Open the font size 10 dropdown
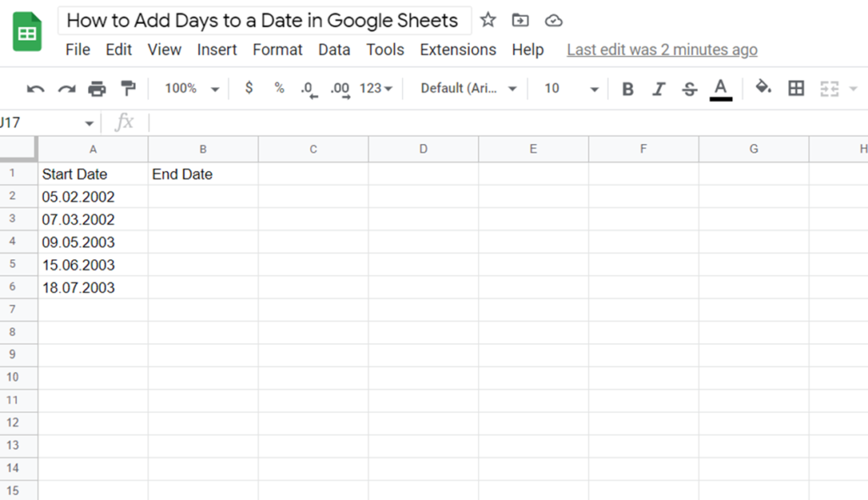Screen dimensions: 868x500 click(x=570, y=89)
